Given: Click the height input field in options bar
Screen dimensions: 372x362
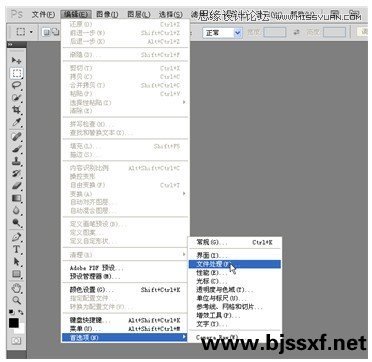Looking at the screenshot, I should [x=334, y=32].
